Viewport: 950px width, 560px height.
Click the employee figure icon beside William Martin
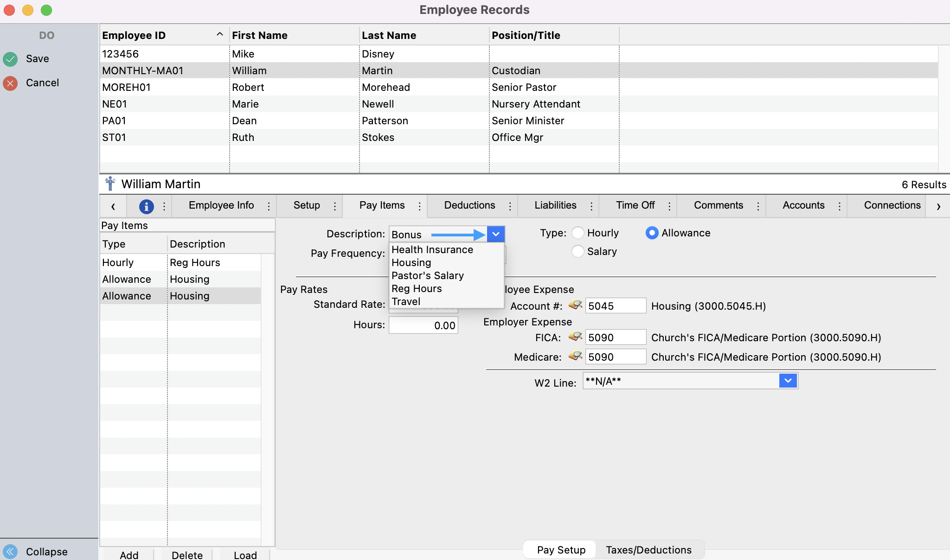(x=110, y=184)
